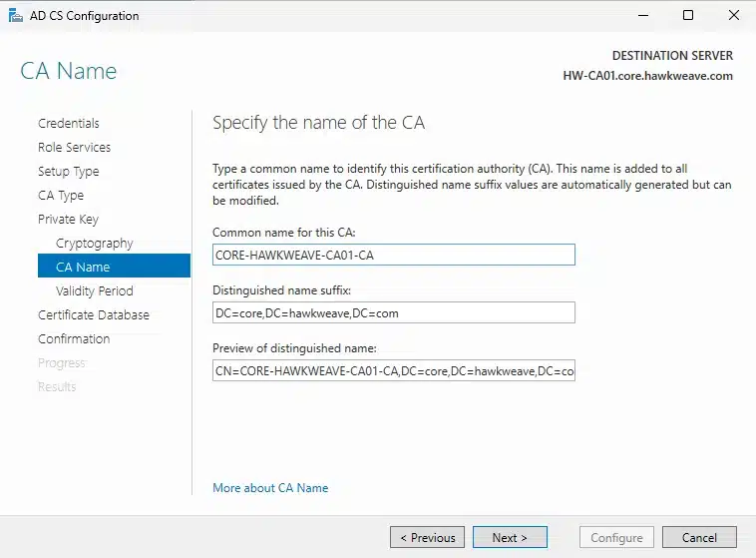The height and width of the screenshot is (558, 756).
Task: Focus the Distinguished name suffix field
Action: (x=394, y=313)
